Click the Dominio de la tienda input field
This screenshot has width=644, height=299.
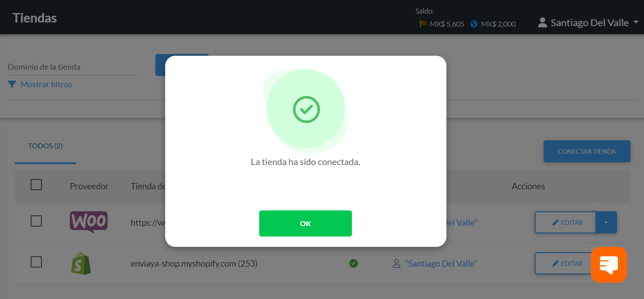[x=72, y=67]
